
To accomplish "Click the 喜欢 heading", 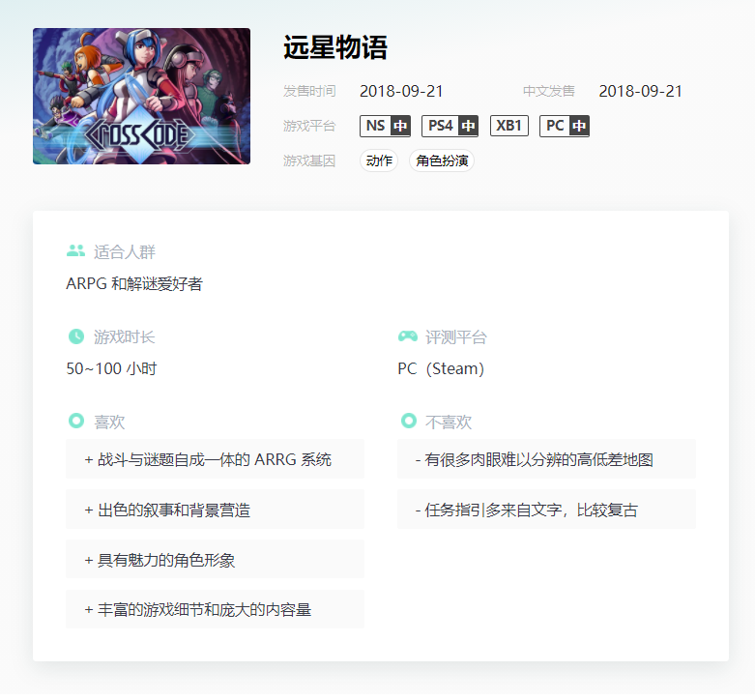I will (109, 422).
